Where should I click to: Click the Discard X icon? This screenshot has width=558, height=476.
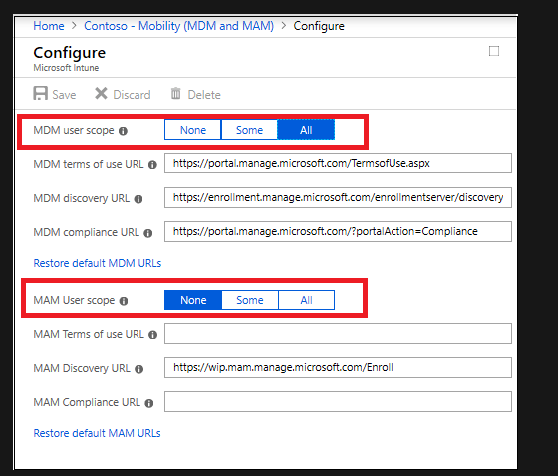coord(101,94)
